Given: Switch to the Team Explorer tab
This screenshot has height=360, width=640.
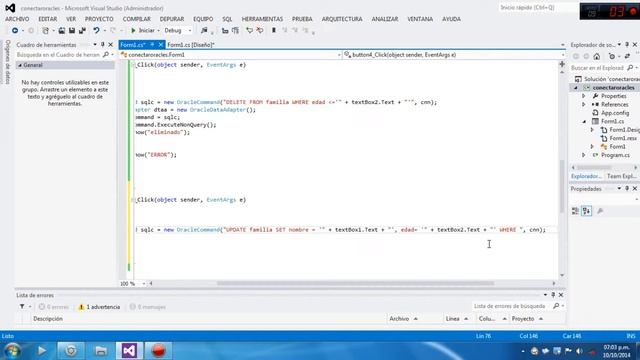Looking at the screenshot, I should click(621, 176).
